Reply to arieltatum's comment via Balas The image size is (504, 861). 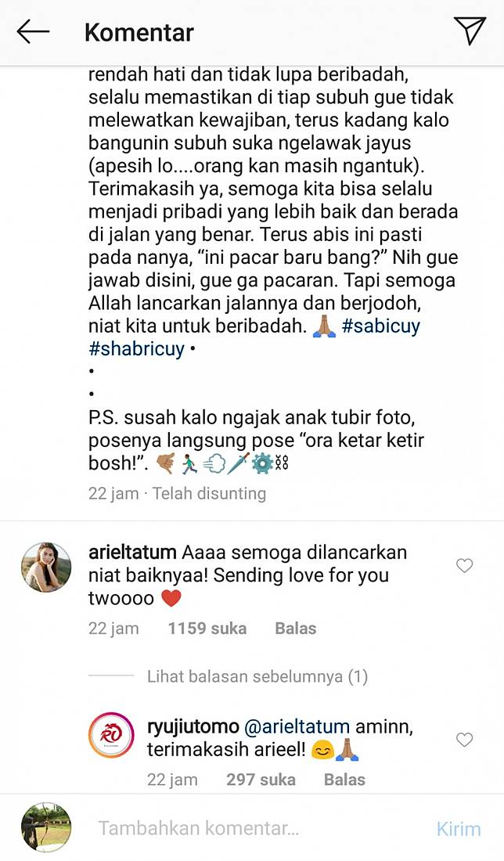(295, 629)
